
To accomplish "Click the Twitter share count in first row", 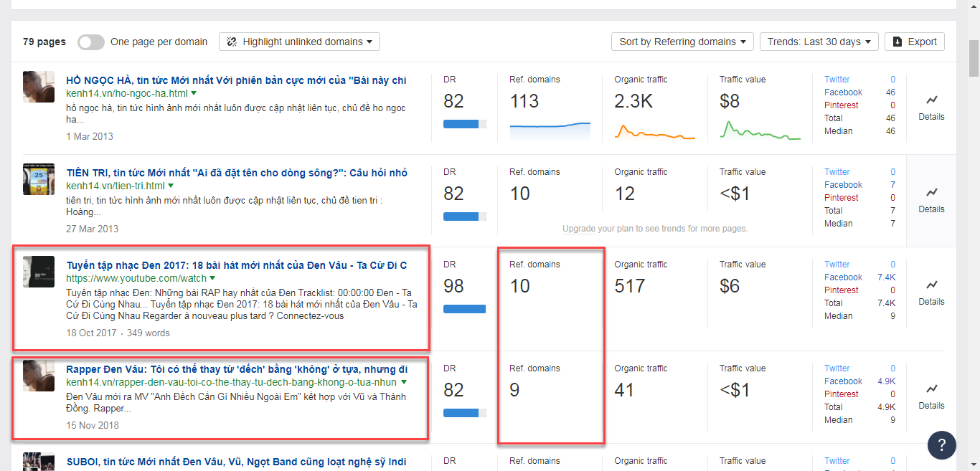I will pos(892,80).
